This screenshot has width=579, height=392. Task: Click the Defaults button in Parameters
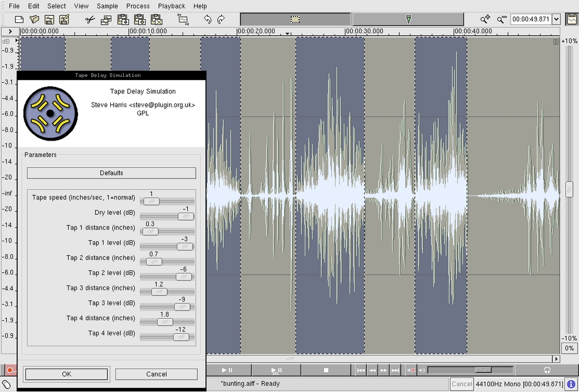(111, 173)
